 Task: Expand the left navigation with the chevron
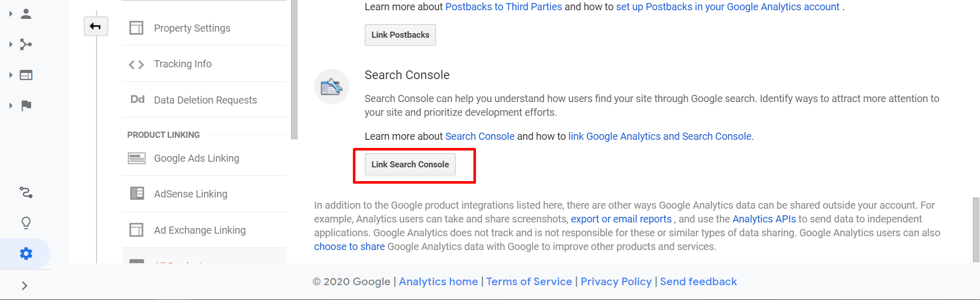(x=25, y=286)
